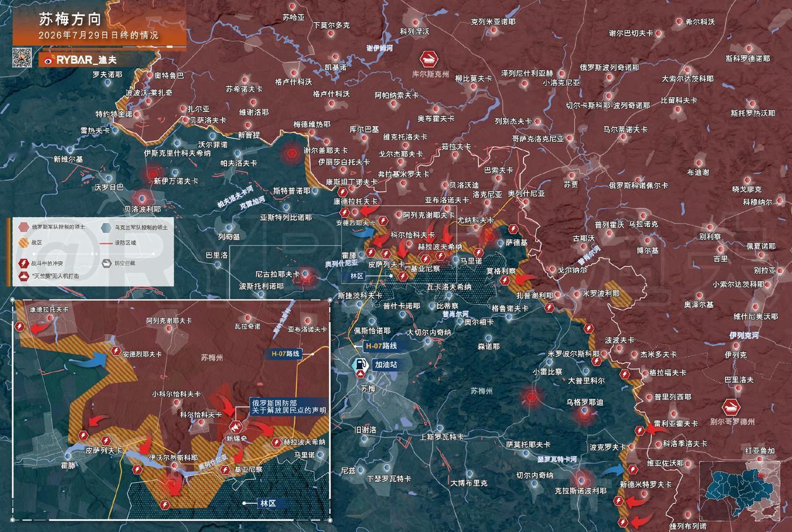792x532 pixels.
Task: Click the red strike marker at 谢尔盖耶夫卡
Action: 291,153
